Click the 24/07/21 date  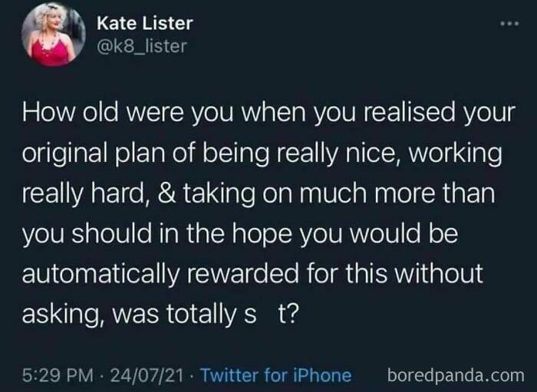click(147, 375)
